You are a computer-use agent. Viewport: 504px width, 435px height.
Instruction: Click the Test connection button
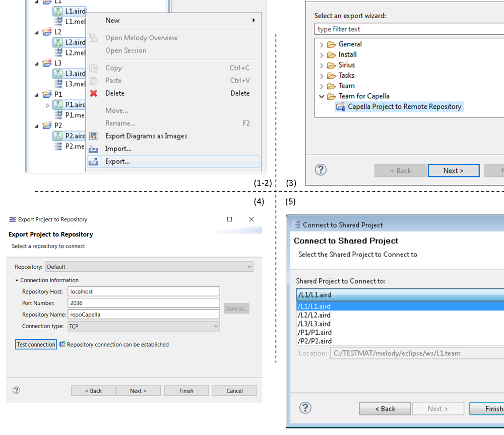(x=36, y=344)
